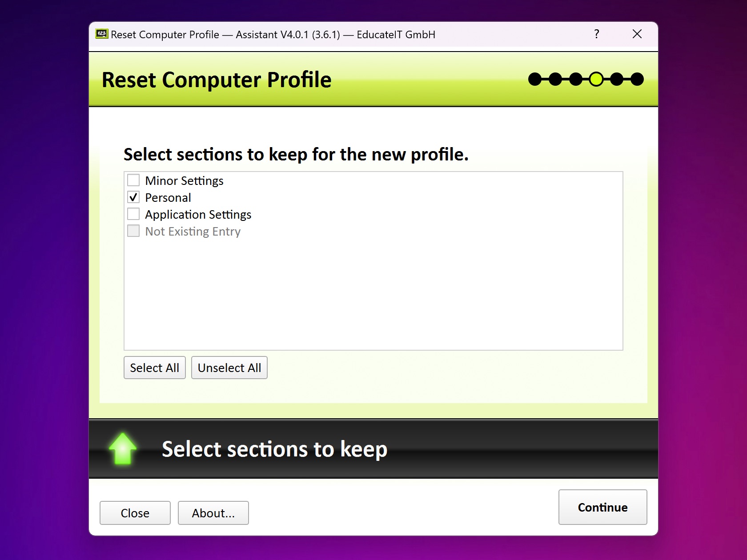This screenshot has width=747, height=560.
Task: Enable the Minor Settings checkbox
Action: click(133, 180)
